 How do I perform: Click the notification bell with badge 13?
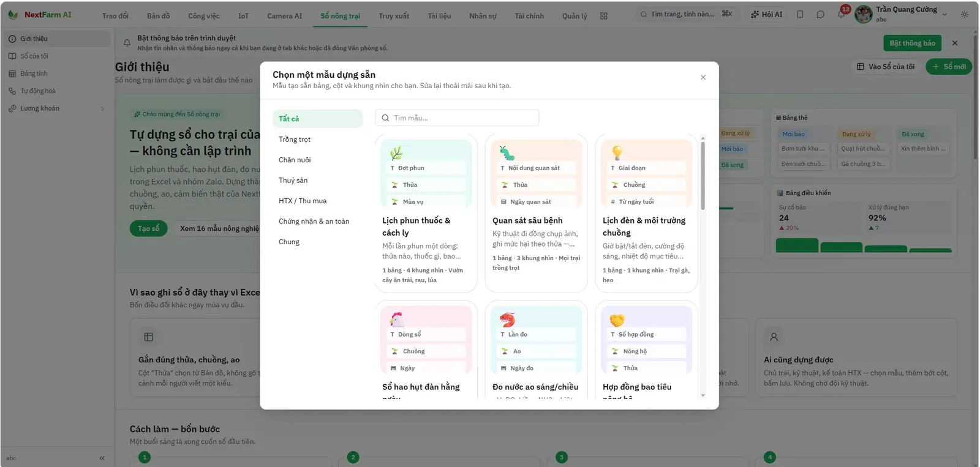click(841, 14)
